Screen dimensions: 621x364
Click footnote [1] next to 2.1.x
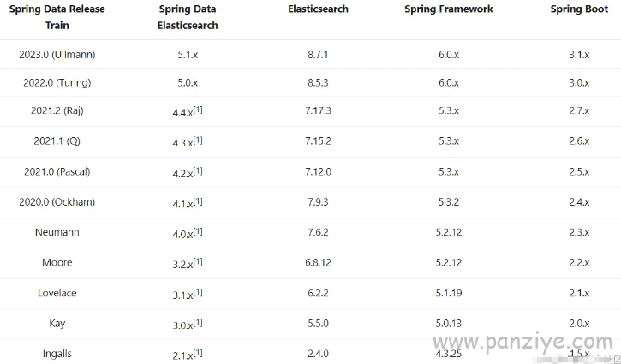(198, 353)
